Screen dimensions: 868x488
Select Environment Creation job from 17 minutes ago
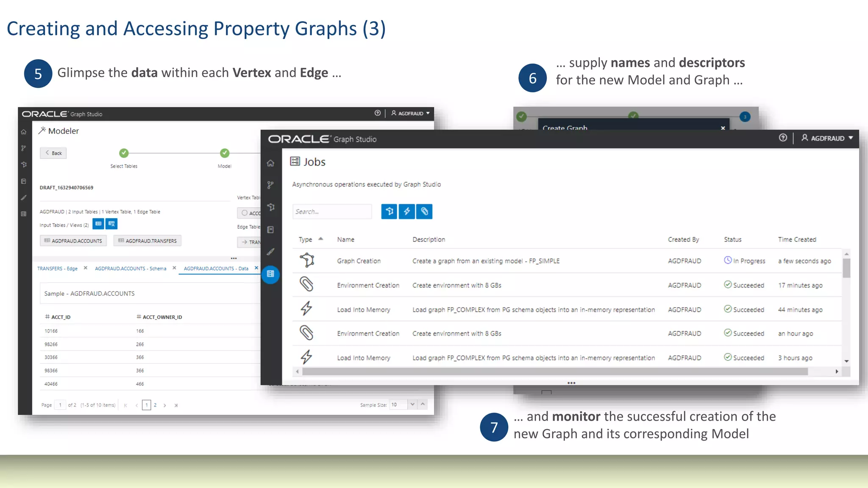click(567, 285)
